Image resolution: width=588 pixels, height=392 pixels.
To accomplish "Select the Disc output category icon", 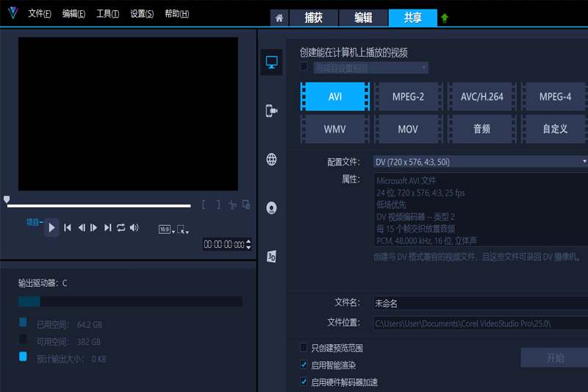I will point(272,207).
